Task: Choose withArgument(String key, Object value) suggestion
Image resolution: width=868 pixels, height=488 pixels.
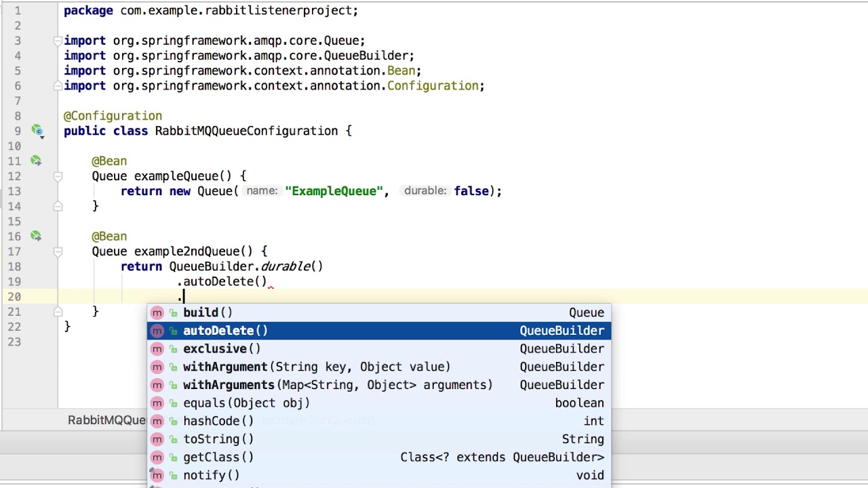Action: pyautogui.click(x=316, y=367)
